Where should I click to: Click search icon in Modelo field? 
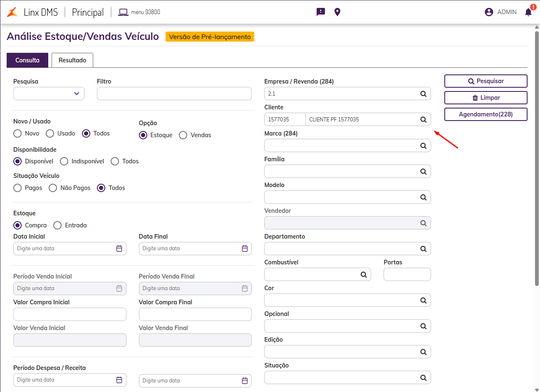point(424,197)
